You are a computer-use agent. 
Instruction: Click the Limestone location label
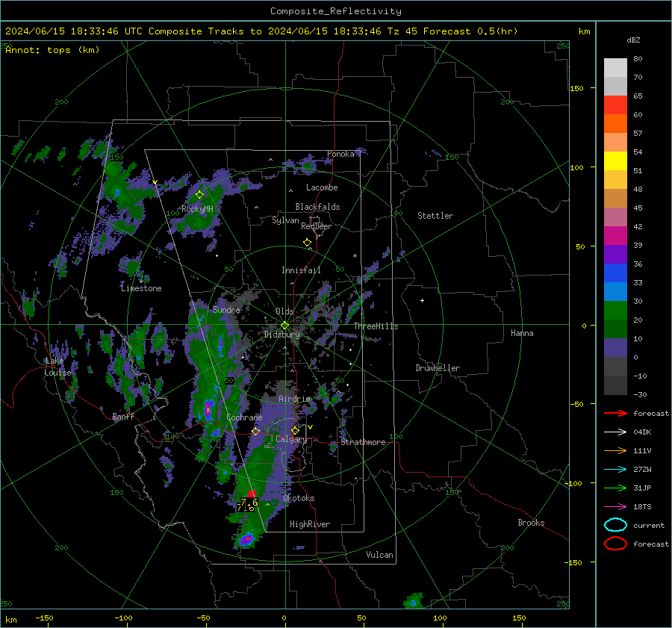(141, 288)
